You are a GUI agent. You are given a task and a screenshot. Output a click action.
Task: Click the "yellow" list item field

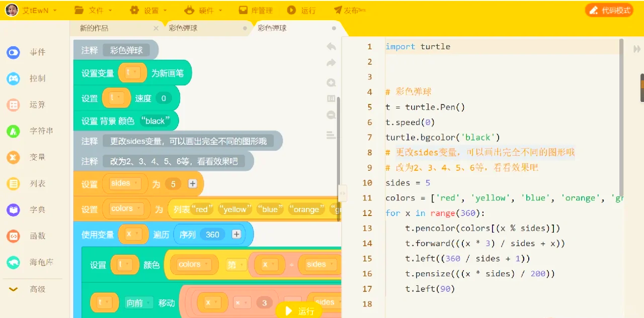pyautogui.click(x=235, y=209)
